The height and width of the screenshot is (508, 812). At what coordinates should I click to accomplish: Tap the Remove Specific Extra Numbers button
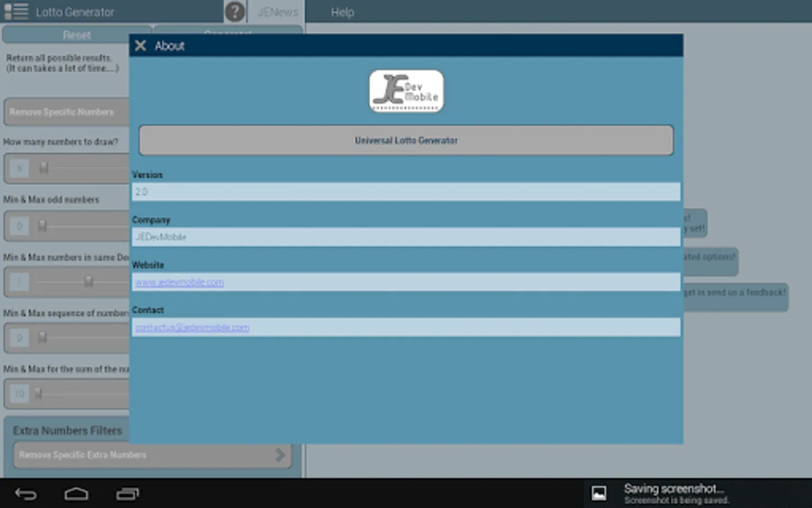153,455
